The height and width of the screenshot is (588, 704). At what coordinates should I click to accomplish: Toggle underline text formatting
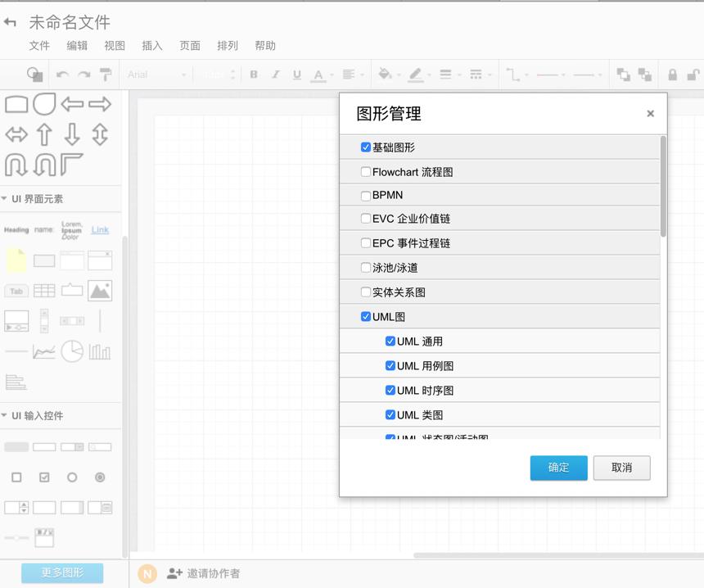297,75
